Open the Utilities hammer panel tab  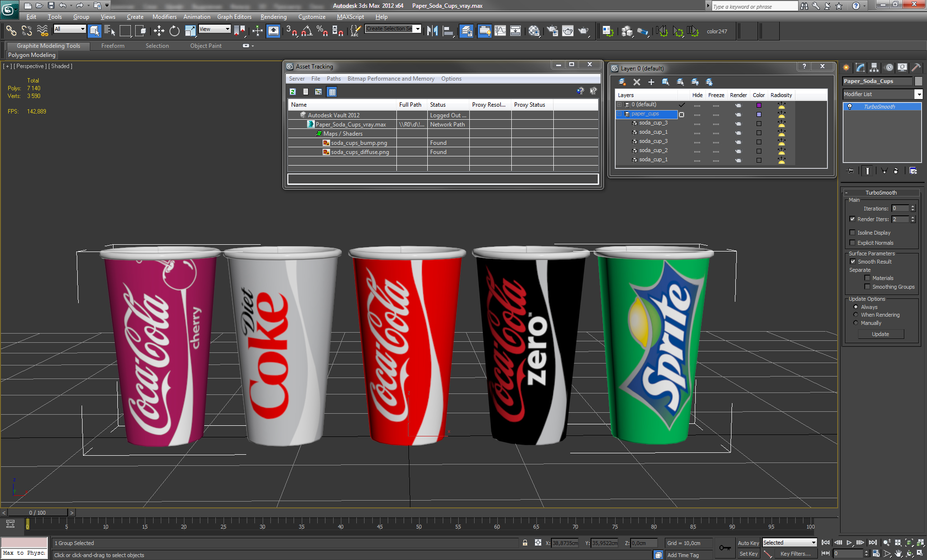click(x=916, y=68)
